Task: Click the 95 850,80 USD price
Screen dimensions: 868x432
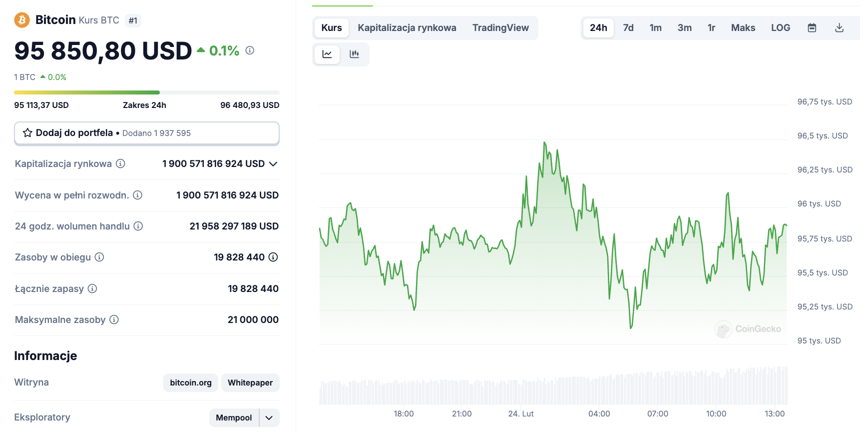Action: pyautogui.click(x=103, y=51)
